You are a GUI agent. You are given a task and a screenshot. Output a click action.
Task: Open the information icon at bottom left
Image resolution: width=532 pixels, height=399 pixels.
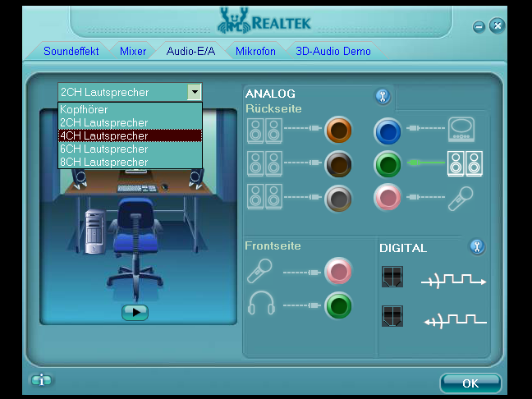click(x=41, y=380)
